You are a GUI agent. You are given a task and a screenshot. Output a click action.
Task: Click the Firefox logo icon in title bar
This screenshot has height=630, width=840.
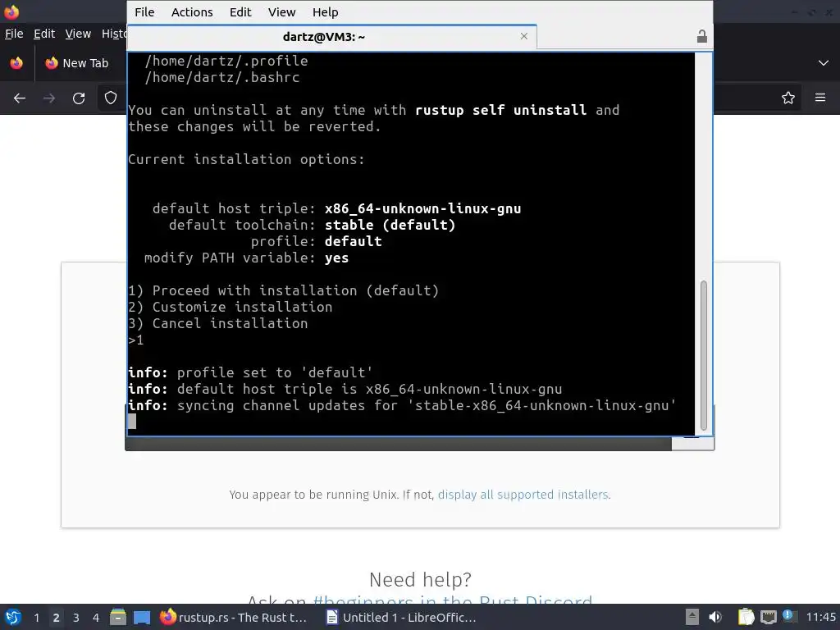[x=11, y=11]
